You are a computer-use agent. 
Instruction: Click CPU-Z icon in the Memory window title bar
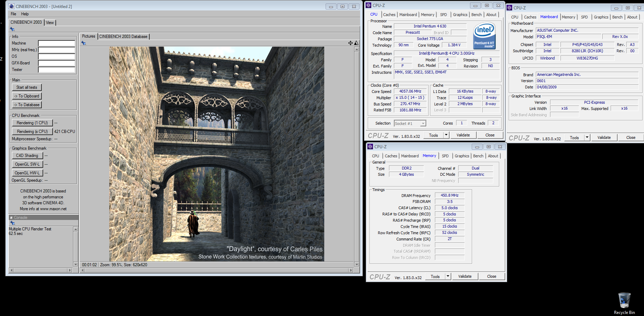coord(370,147)
